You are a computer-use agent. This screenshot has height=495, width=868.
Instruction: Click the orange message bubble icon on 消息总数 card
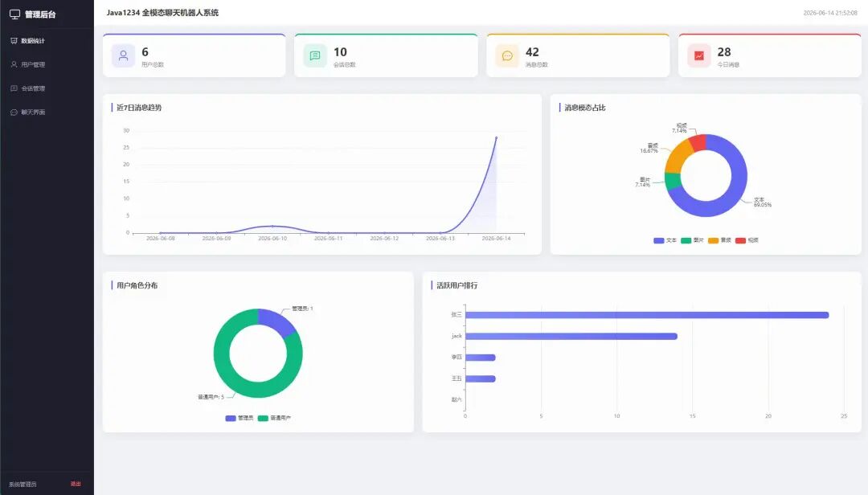pos(507,56)
